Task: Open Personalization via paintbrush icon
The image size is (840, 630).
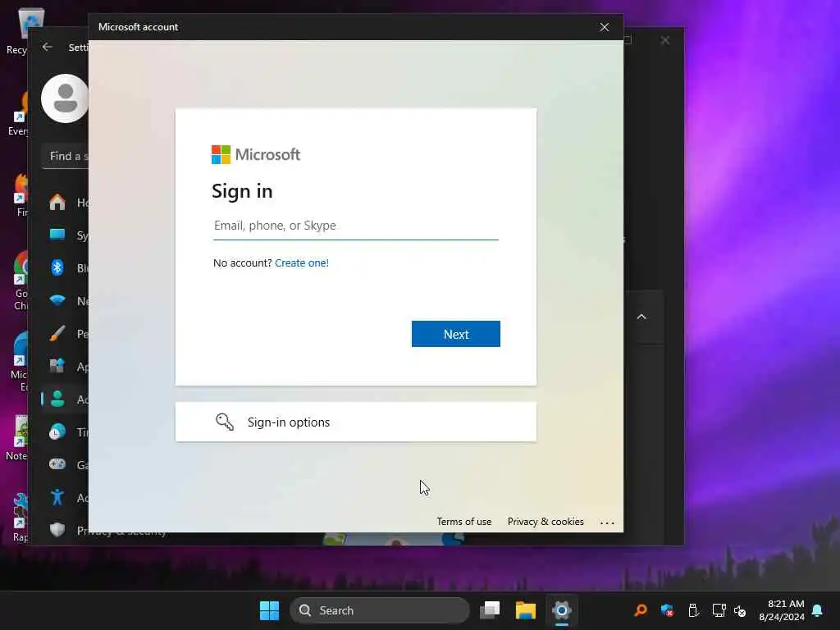Action: pos(57,334)
